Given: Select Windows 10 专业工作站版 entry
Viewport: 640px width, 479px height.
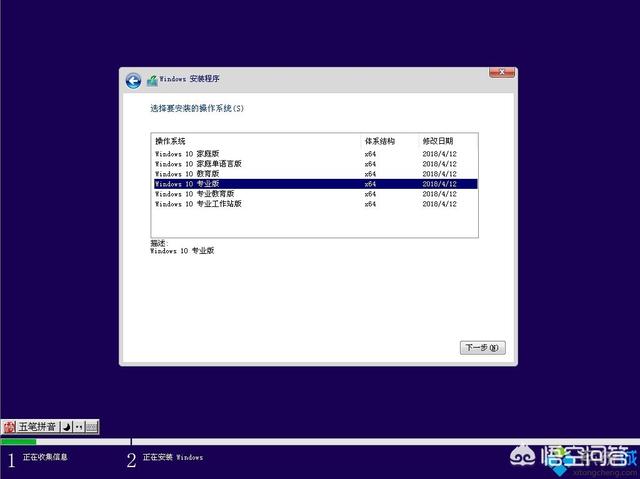Looking at the screenshot, I should (316, 204).
